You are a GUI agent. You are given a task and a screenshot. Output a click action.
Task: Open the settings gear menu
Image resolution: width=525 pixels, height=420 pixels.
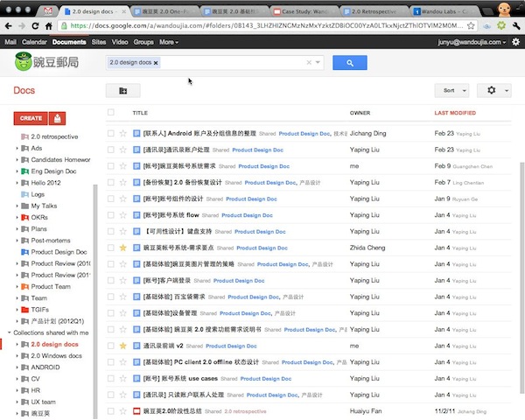tap(496, 90)
